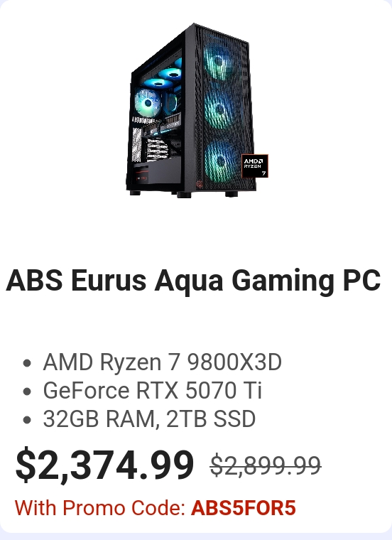Click the round CPU cooler fan inside case

coord(148,102)
